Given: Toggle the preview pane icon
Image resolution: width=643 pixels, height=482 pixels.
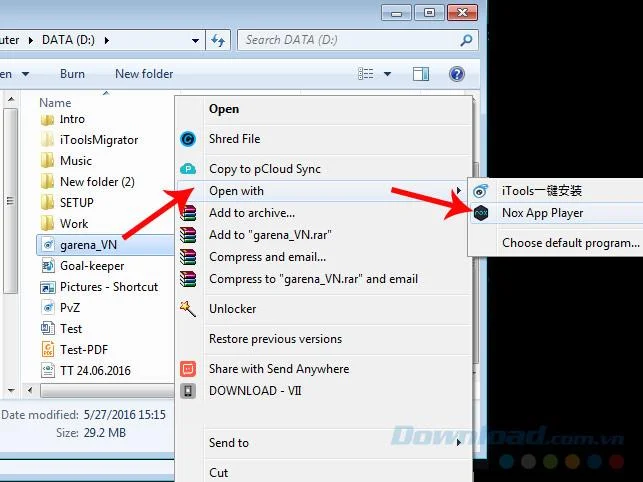Looking at the screenshot, I should [x=421, y=74].
